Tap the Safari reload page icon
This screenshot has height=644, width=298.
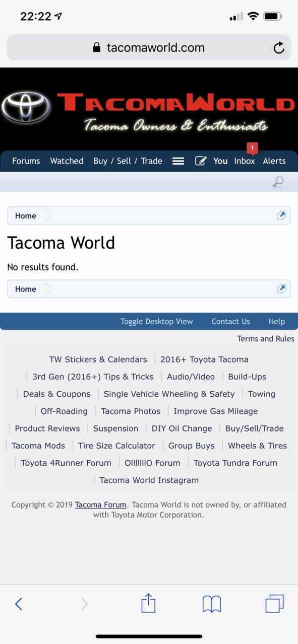[x=278, y=48]
